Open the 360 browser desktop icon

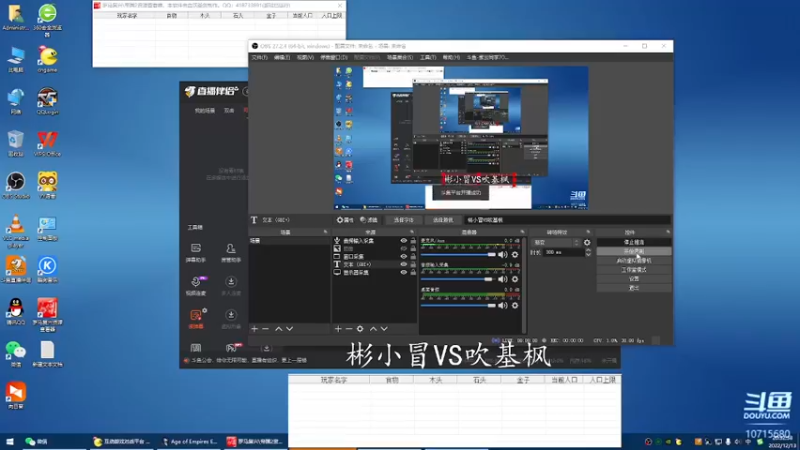(x=47, y=19)
